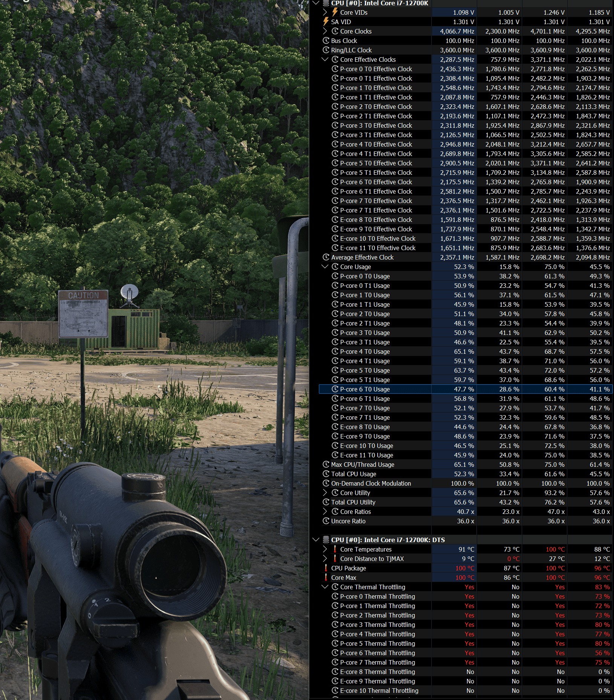Click the E-core 10 Thermal Throttling icon
614x700 pixels.
[335, 691]
